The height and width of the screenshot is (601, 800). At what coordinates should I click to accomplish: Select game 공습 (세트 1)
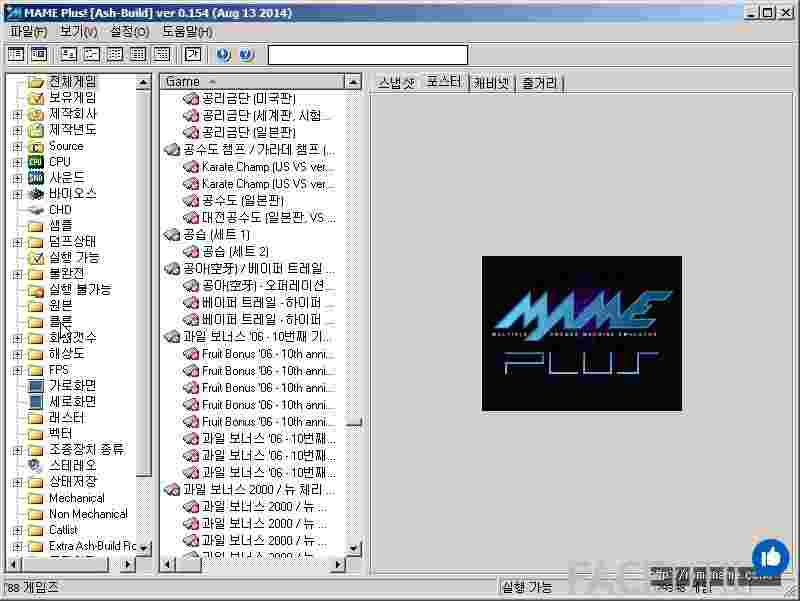(x=216, y=235)
